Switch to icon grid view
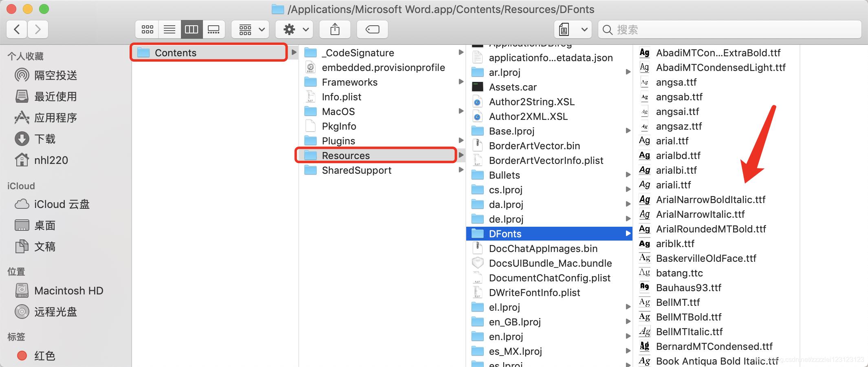Image resolution: width=868 pixels, height=367 pixels. click(x=147, y=29)
